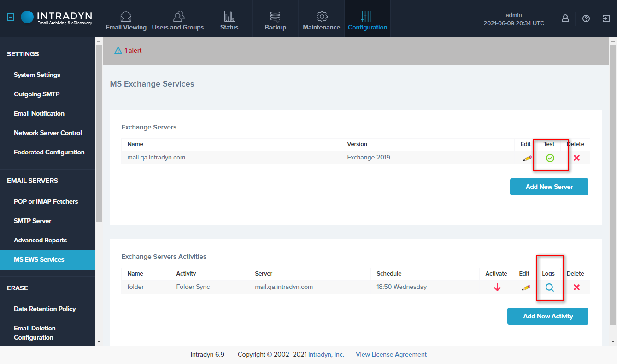Image resolution: width=617 pixels, height=364 pixels.
Task: Click the Version column header
Action: point(357,144)
